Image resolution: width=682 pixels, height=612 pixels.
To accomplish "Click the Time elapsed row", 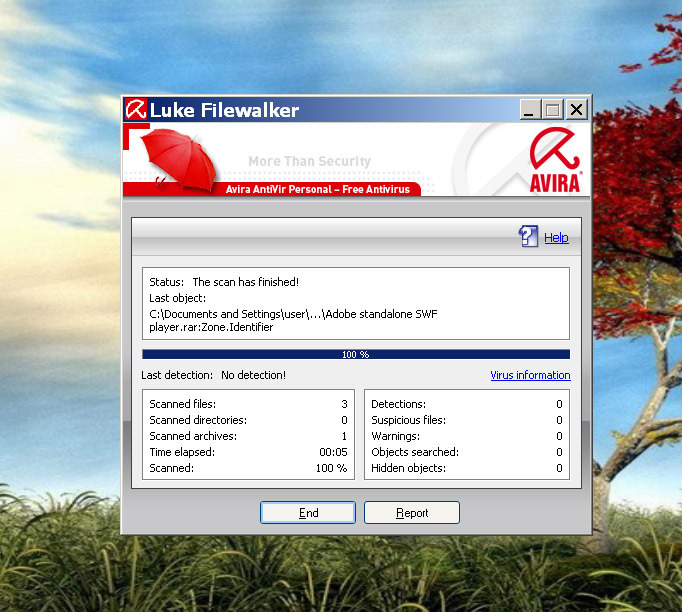I will [x=248, y=452].
